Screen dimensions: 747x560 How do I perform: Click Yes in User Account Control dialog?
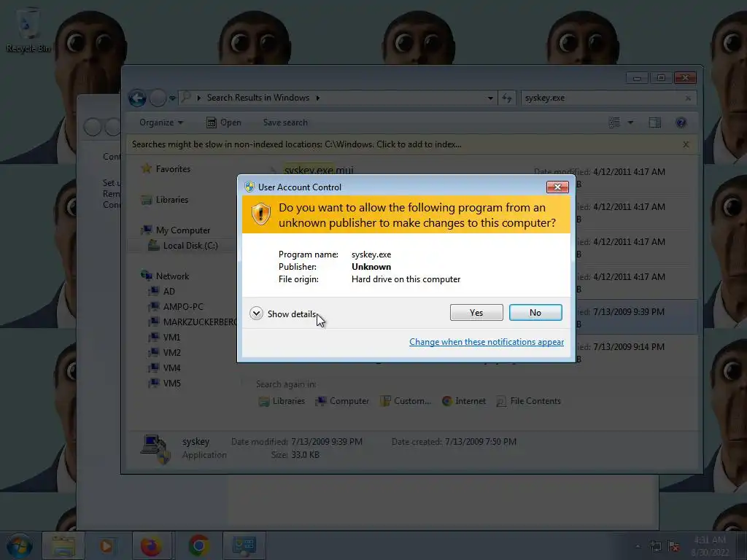(x=476, y=312)
